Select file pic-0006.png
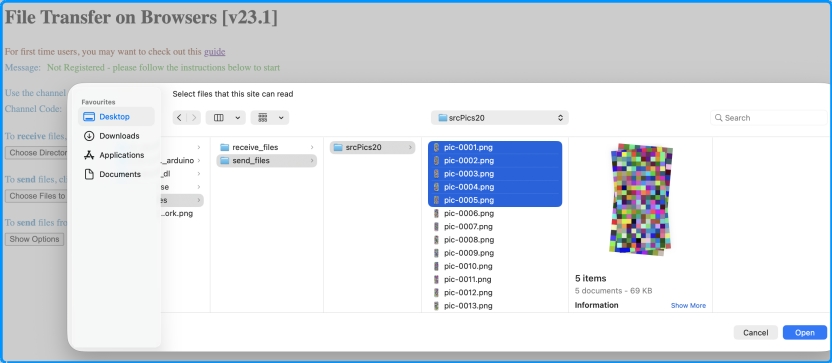832x363 pixels. (495, 213)
